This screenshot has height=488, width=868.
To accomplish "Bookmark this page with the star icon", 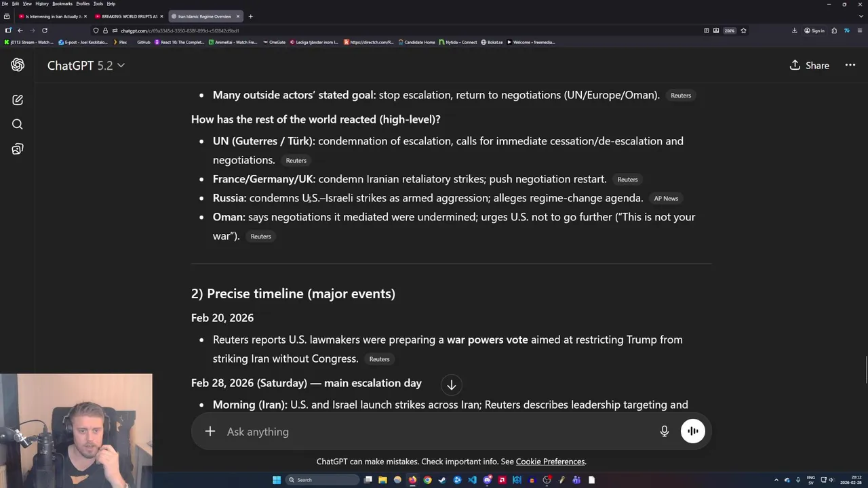I will [743, 30].
